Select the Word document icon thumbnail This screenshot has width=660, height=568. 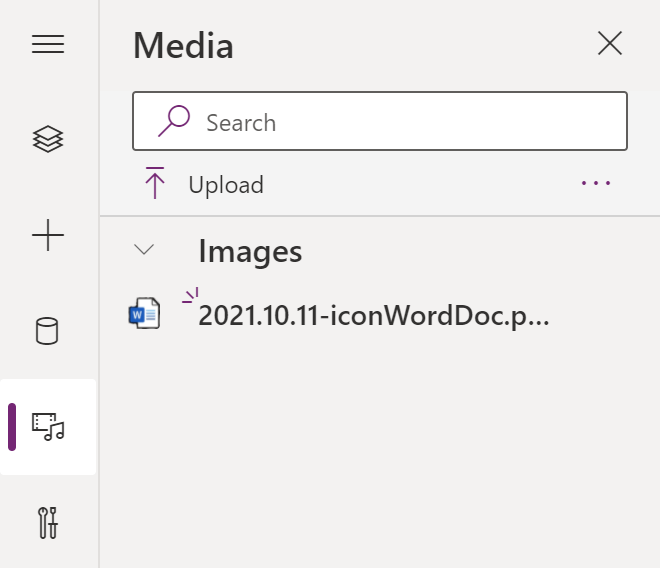click(145, 314)
